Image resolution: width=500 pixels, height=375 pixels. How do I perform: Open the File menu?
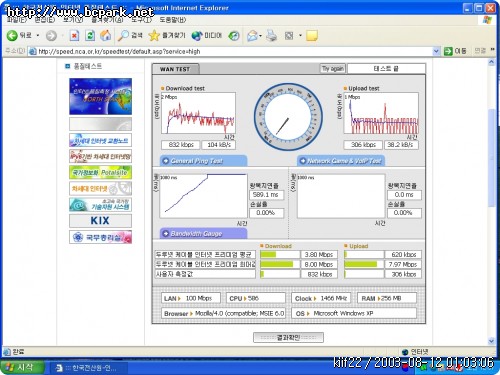coord(16,20)
